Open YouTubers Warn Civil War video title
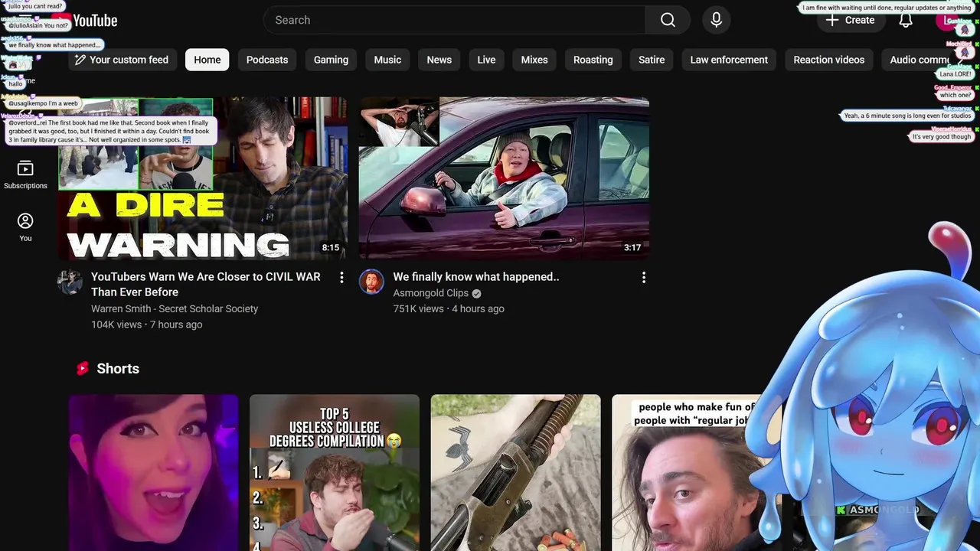 [205, 284]
